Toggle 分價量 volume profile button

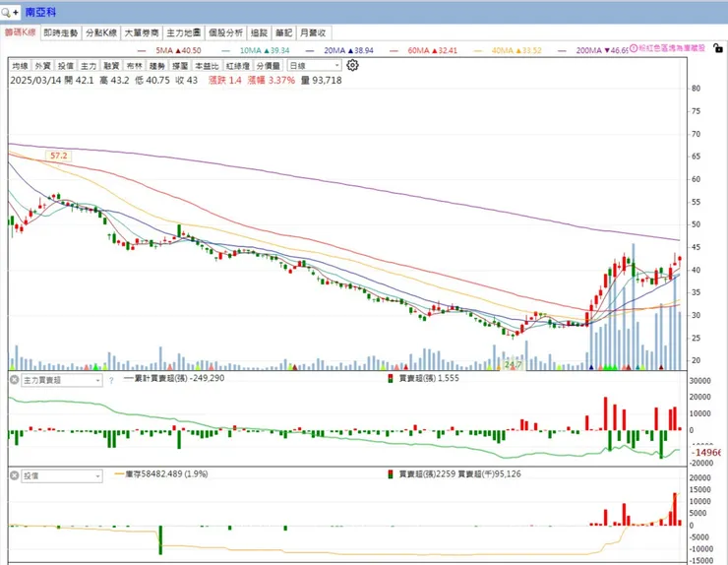pos(269,66)
